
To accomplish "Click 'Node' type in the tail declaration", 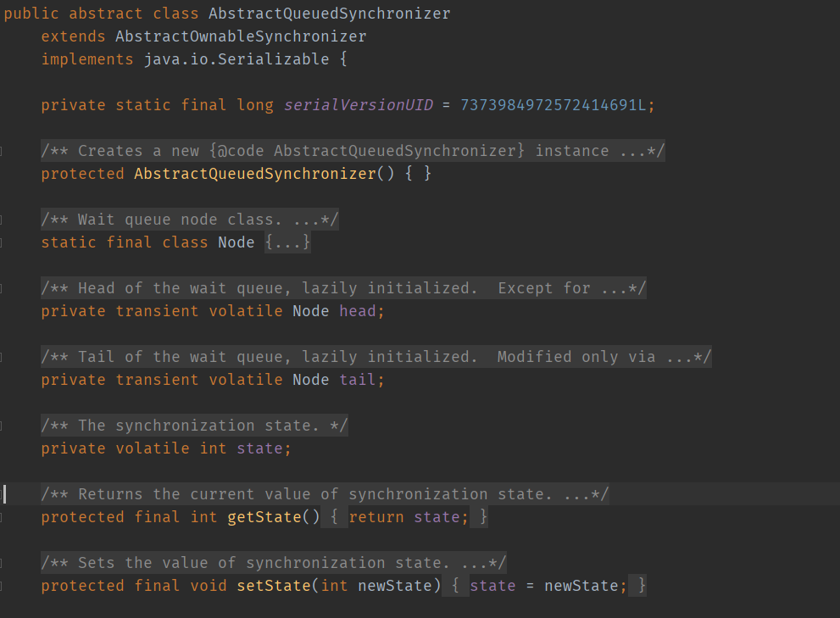I will coord(311,380).
